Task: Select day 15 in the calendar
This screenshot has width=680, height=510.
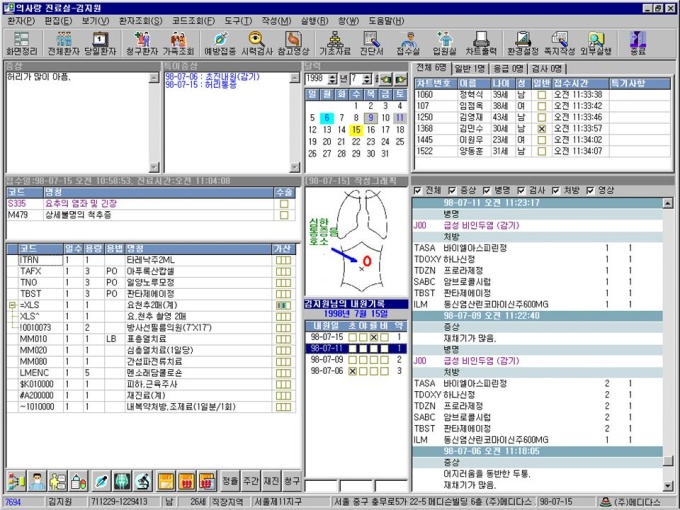Action: click(355, 129)
